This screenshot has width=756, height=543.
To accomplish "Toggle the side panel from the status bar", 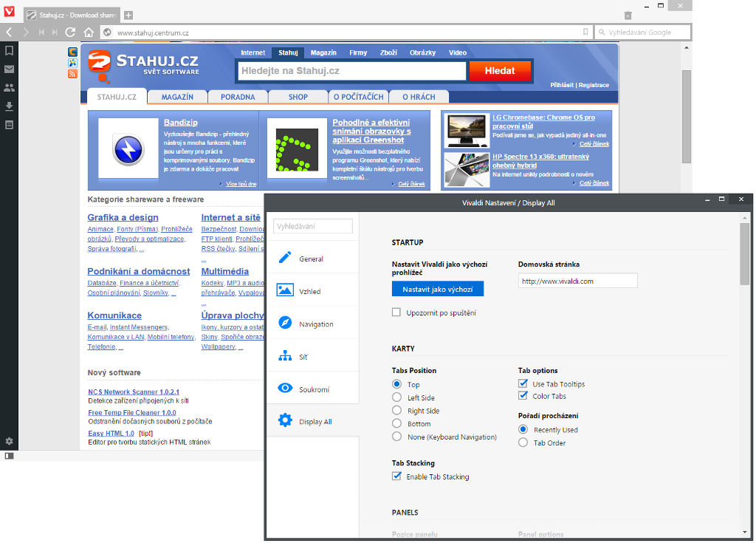I will coord(9,456).
